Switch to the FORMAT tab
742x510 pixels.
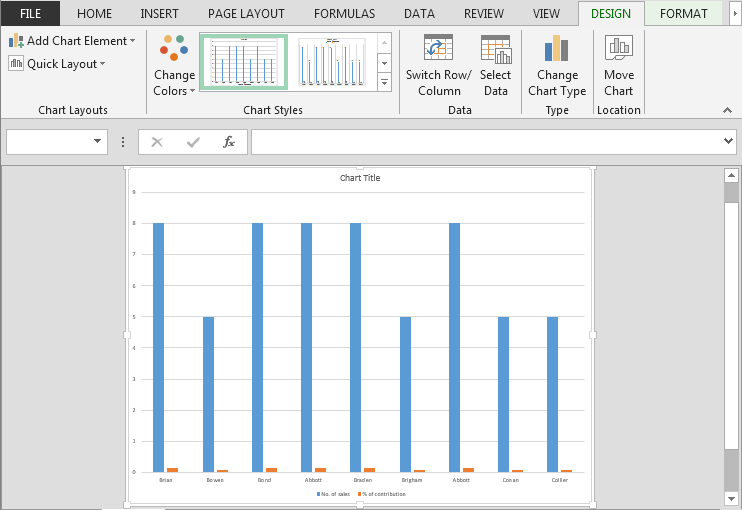(x=683, y=14)
